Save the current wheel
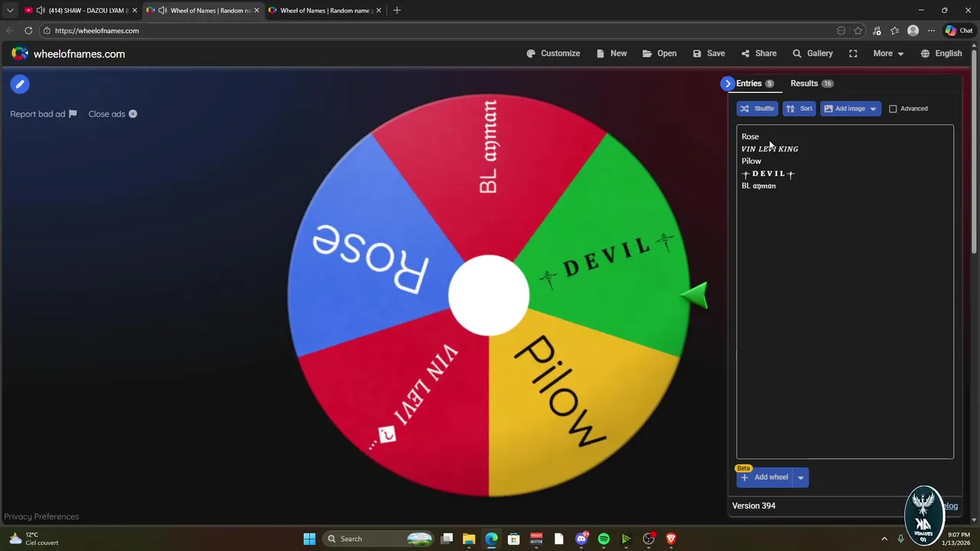980x551 pixels. (x=709, y=54)
